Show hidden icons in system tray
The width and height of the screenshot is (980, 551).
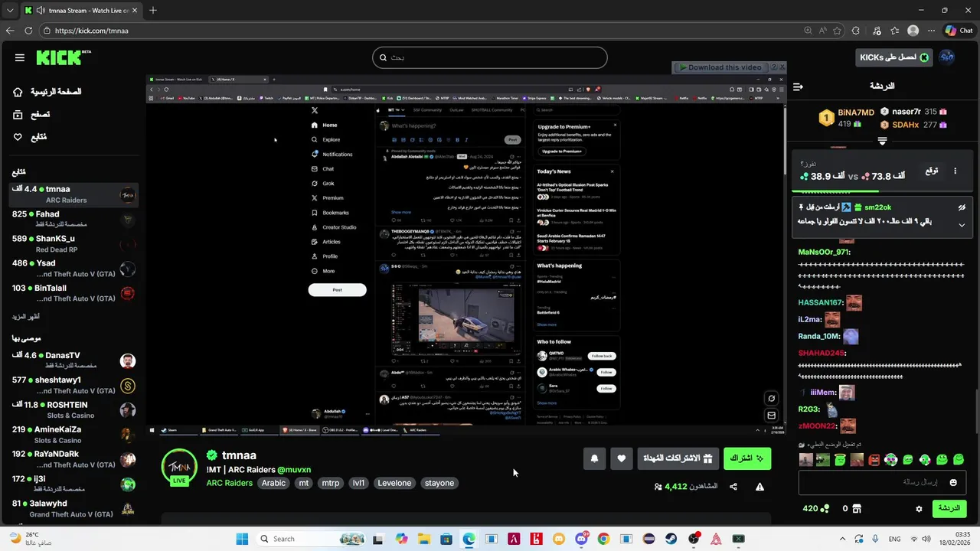click(x=842, y=539)
